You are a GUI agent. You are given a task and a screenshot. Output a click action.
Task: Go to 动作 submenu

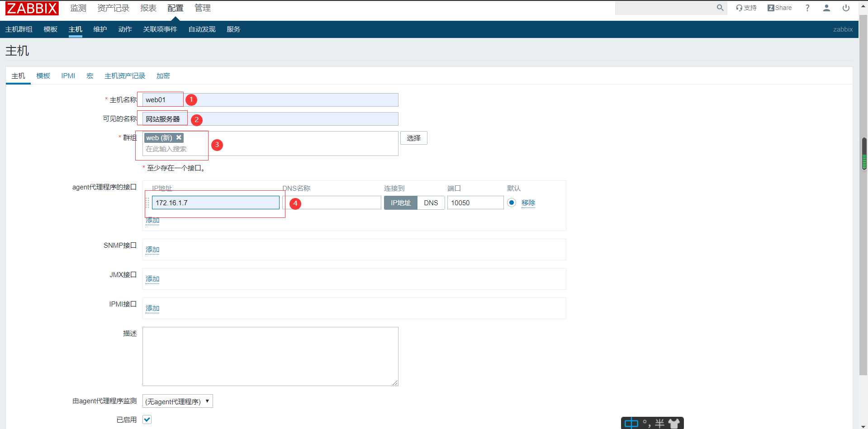(x=125, y=29)
